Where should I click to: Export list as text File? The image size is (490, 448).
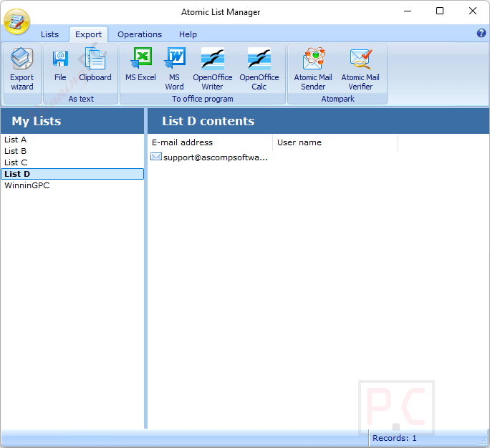[x=60, y=65]
